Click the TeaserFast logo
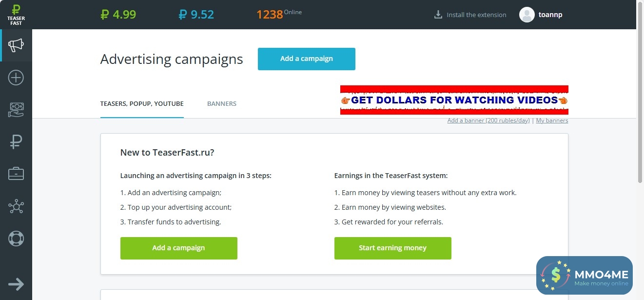 16,15
